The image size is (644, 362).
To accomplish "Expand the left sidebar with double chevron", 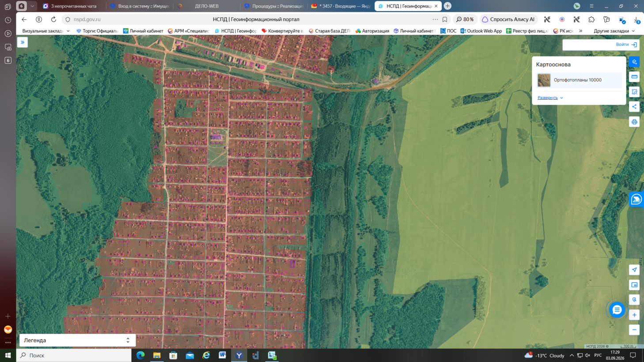I will click(23, 42).
